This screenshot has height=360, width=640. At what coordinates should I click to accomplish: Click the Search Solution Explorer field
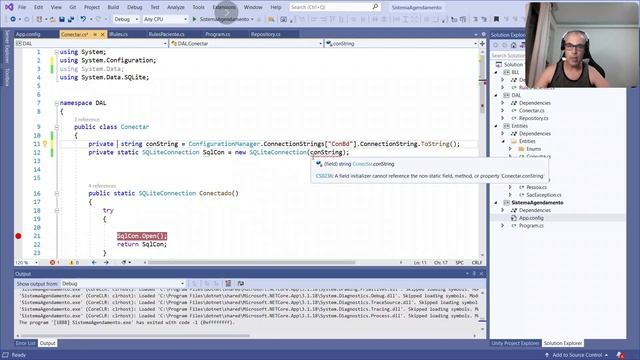pos(508,55)
